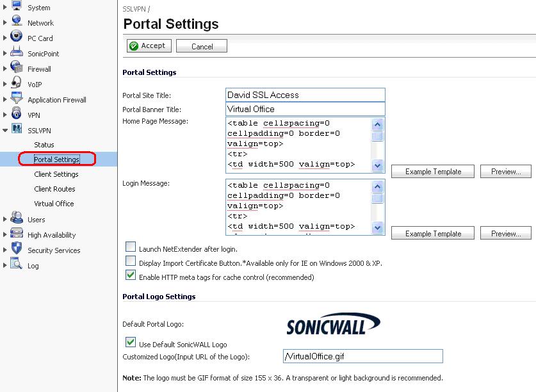Expand the SonicPoint section arrow

[4, 53]
